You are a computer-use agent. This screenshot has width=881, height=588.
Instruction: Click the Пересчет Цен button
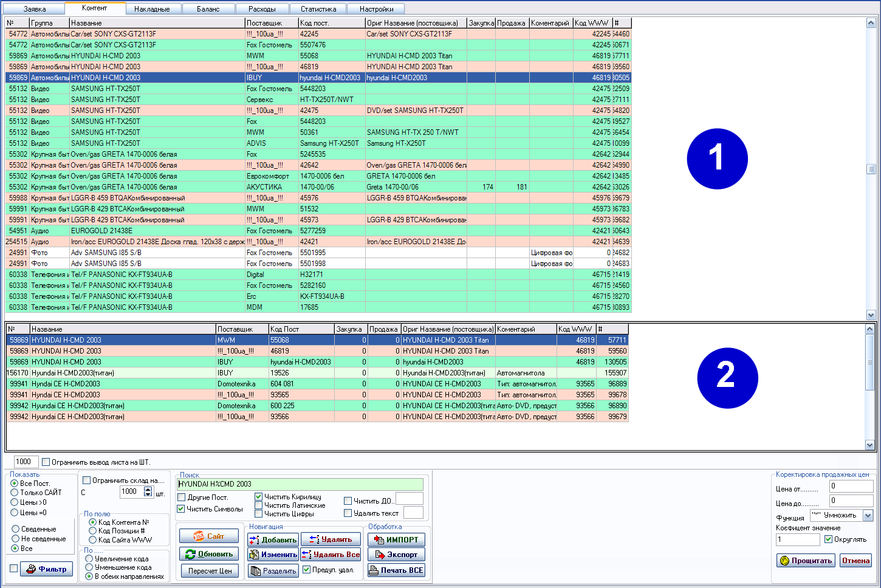coord(210,571)
